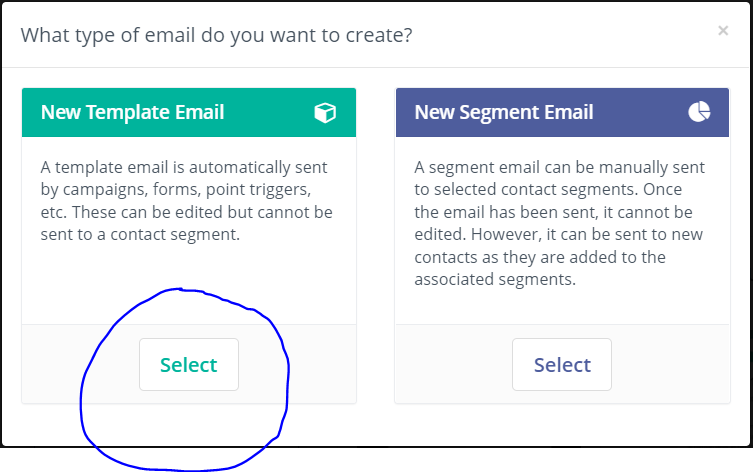Click "associated segments." at end of segment text
This screenshot has height=472, width=753.
click(x=495, y=279)
